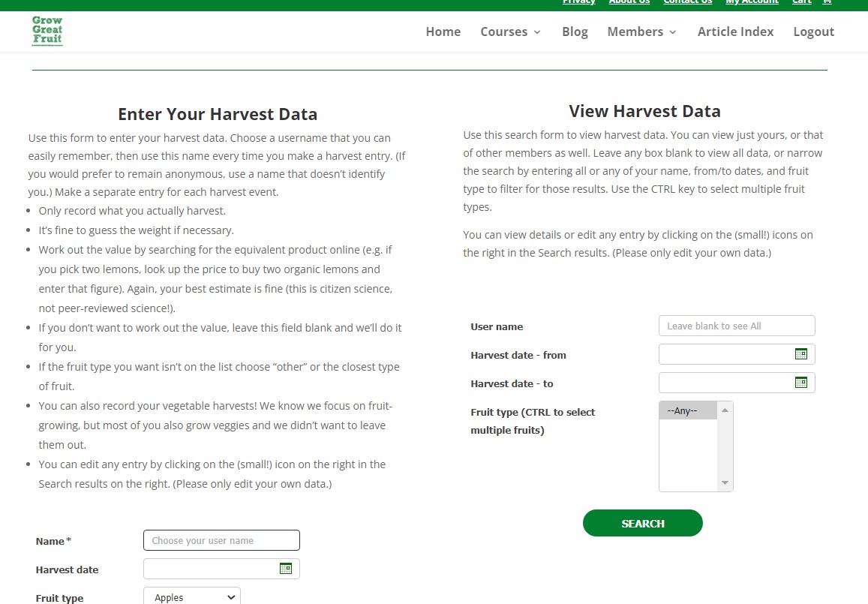The width and height of the screenshot is (868, 604).
Task: Click the User name search field
Action: pyautogui.click(x=737, y=326)
